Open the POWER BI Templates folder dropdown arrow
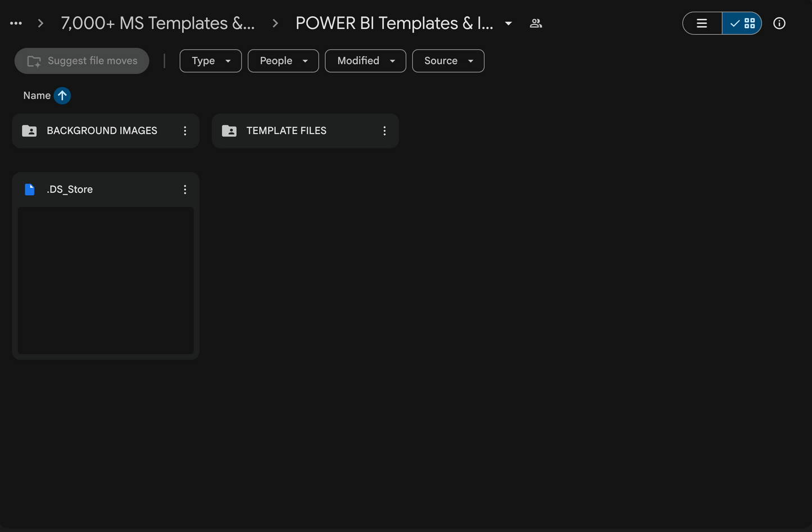The width and height of the screenshot is (812, 532). tap(508, 23)
